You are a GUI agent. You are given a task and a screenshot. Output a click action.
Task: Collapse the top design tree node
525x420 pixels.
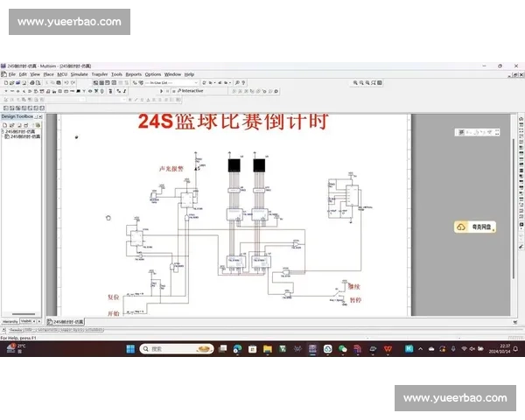pyautogui.click(x=3, y=131)
